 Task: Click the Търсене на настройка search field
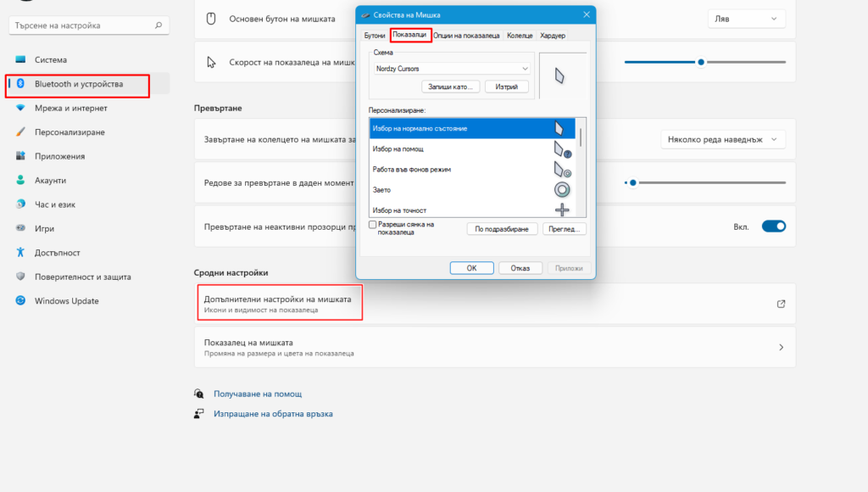pos(88,25)
